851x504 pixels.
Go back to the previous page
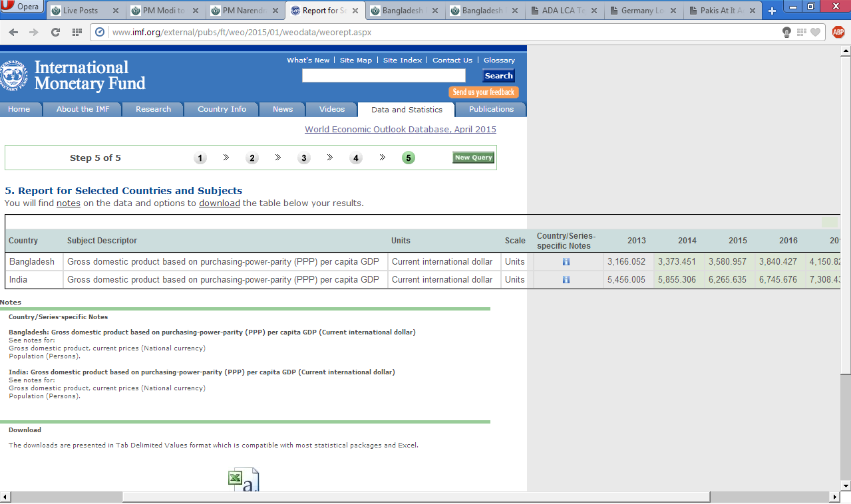tap(15, 33)
